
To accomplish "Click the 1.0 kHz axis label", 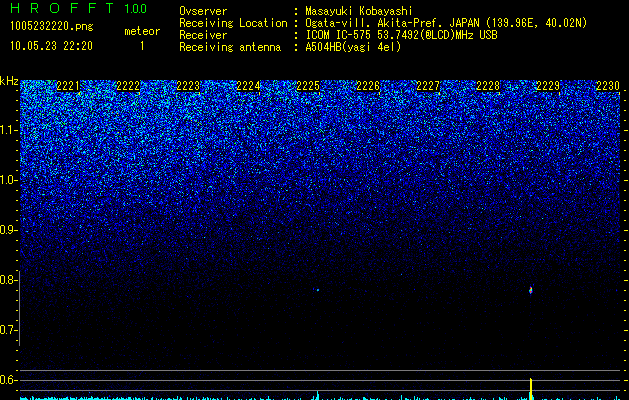I will coord(8,180).
